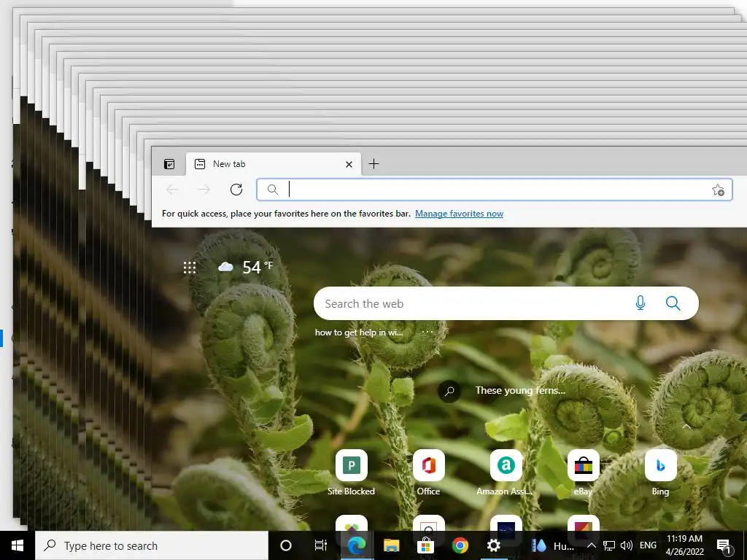Open the Settings gear on the taskbar
Viewport: 747px width, 560px height.
[x=494, y=545]
